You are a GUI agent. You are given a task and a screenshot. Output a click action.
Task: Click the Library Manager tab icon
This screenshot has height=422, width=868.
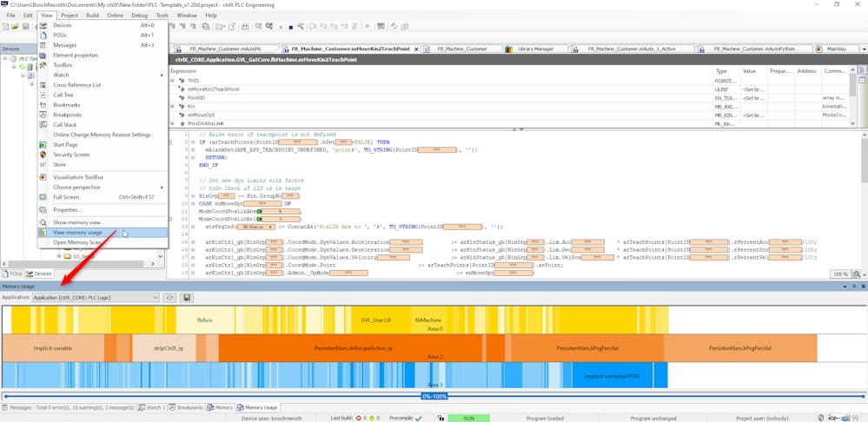coord(509,49)
